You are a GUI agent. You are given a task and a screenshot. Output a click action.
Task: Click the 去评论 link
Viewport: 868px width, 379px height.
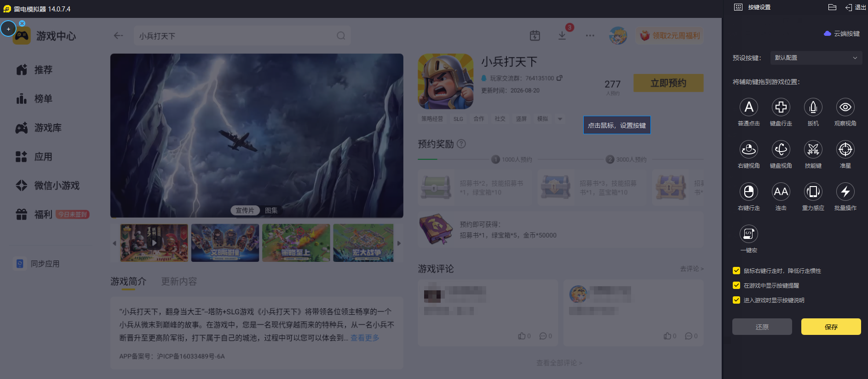pos(692,269)
